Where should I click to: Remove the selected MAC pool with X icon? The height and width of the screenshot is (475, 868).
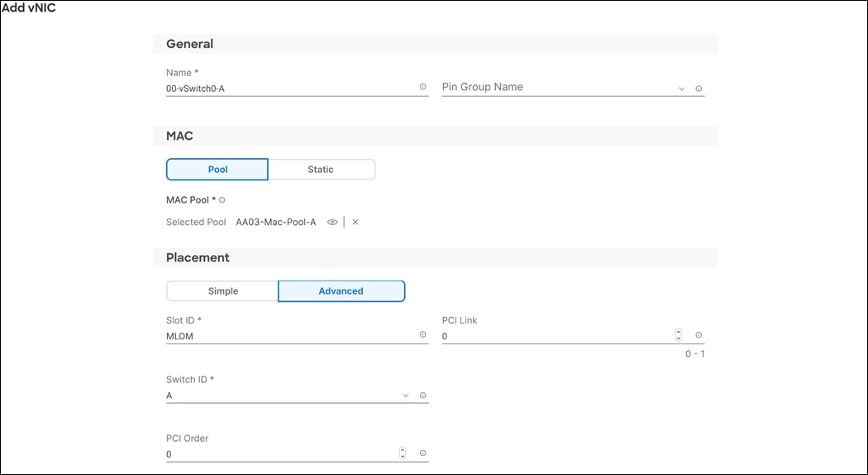pos(355,223)
